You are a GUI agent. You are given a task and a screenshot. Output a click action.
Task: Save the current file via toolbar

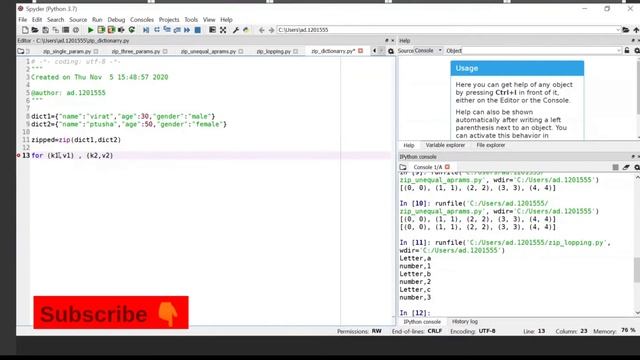pos(45,30)
